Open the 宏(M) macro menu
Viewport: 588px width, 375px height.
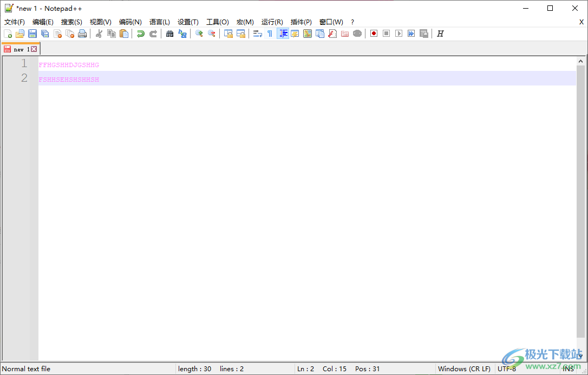[x=245, y=22]
